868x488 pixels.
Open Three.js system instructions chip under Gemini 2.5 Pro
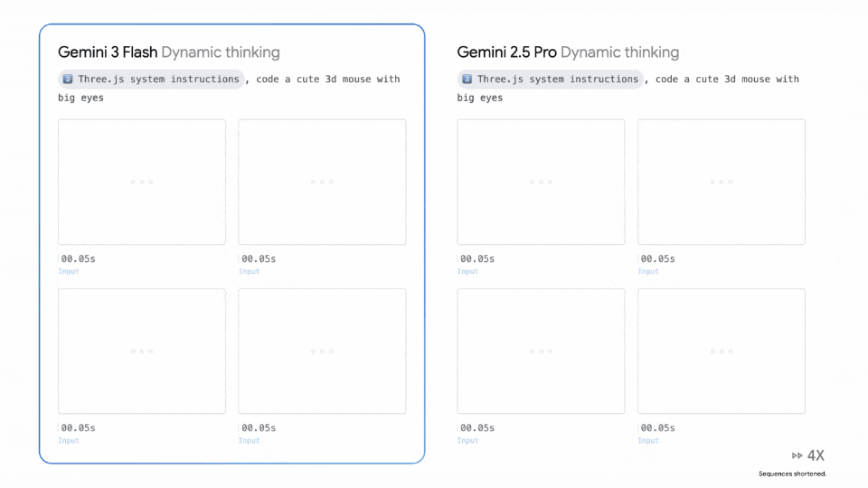550,80
